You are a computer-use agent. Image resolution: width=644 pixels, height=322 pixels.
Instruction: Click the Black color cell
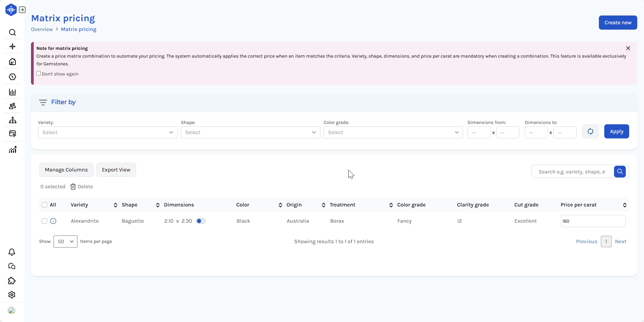tap(243, 221)
